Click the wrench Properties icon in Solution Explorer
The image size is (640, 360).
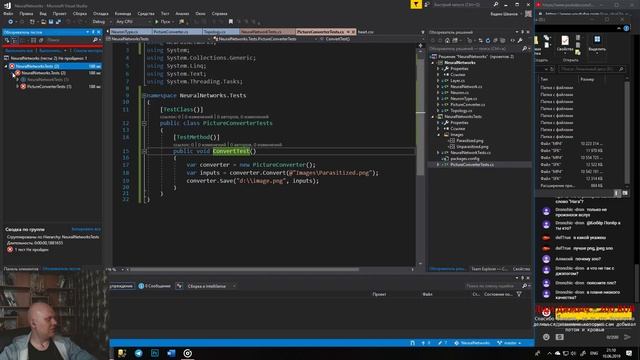coord(520,40)
